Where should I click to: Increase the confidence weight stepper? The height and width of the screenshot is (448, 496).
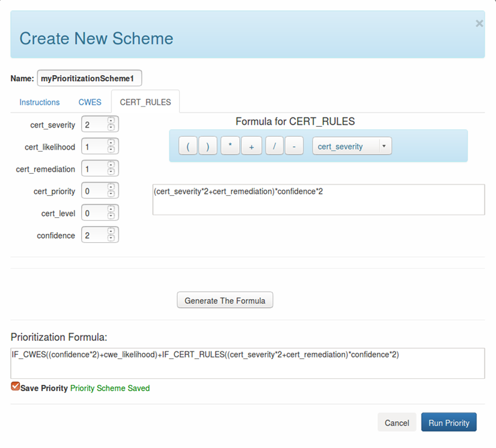pyautogui.click(x=111, y=231)
